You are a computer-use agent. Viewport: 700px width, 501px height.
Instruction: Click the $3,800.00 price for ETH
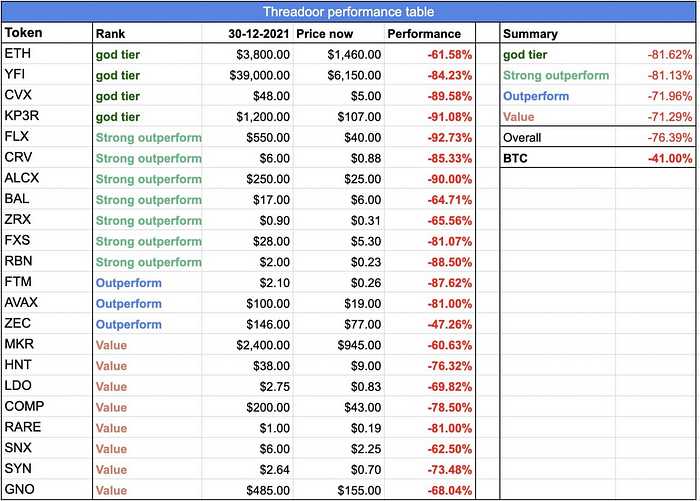coord(247,54)
